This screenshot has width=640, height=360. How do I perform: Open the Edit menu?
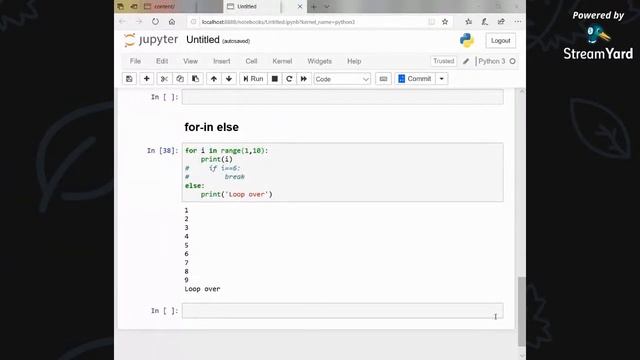[x=162, y=61]
